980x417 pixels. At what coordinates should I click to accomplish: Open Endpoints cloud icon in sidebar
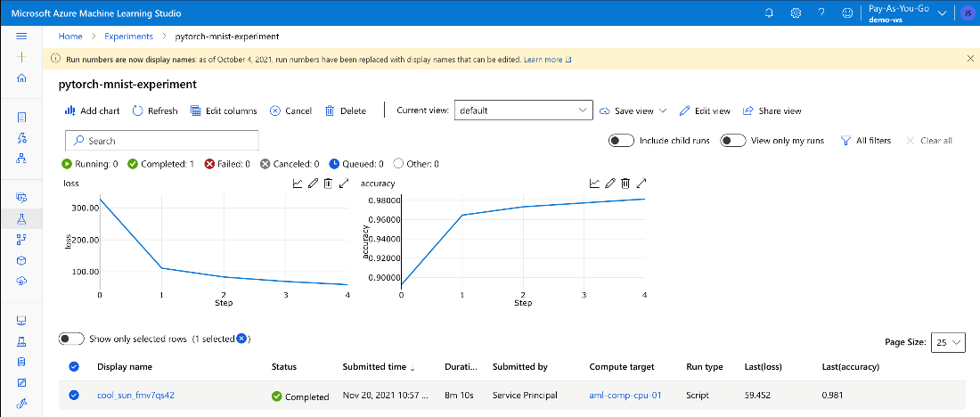coord(21,281)
